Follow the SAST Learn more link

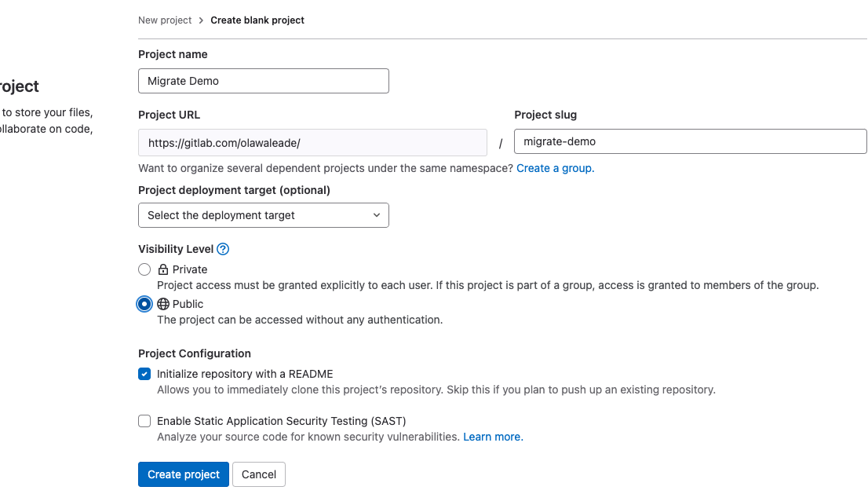click(492, 437)
